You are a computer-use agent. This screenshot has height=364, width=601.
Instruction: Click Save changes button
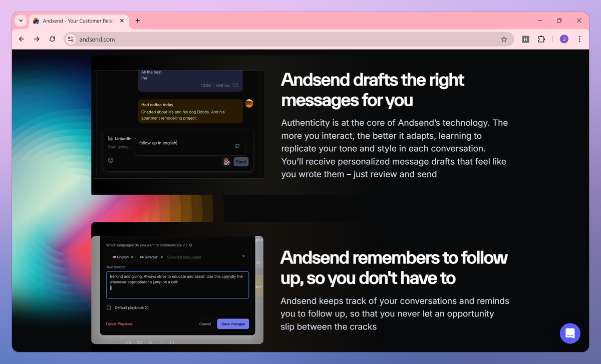[x=233, y=324]
